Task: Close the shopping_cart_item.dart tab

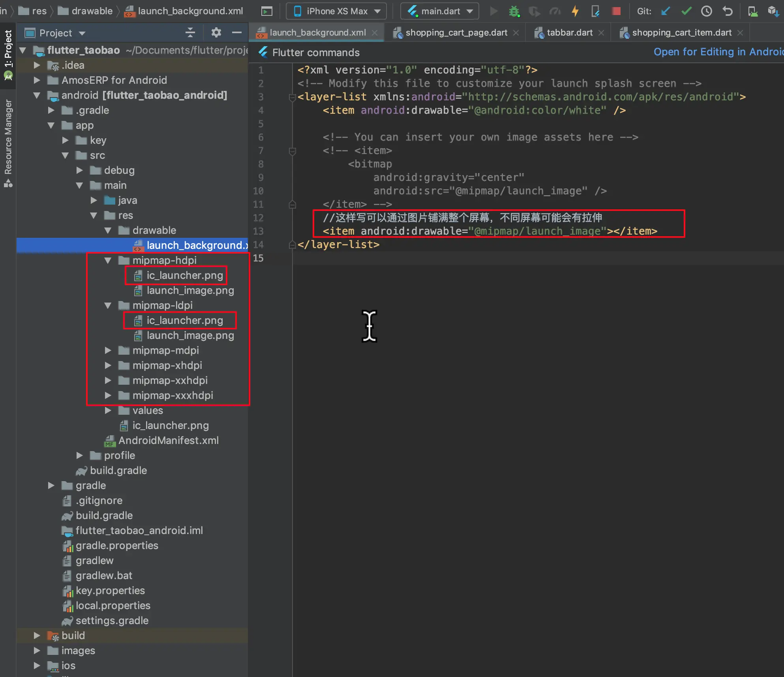Action: point(740,33)
